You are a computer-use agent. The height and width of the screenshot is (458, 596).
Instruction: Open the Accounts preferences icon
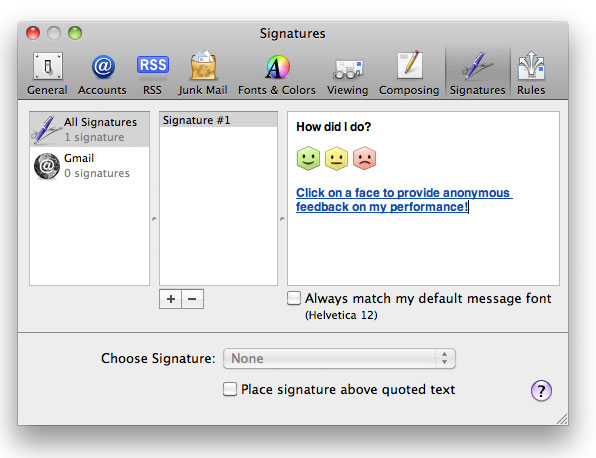pos(102,73)
